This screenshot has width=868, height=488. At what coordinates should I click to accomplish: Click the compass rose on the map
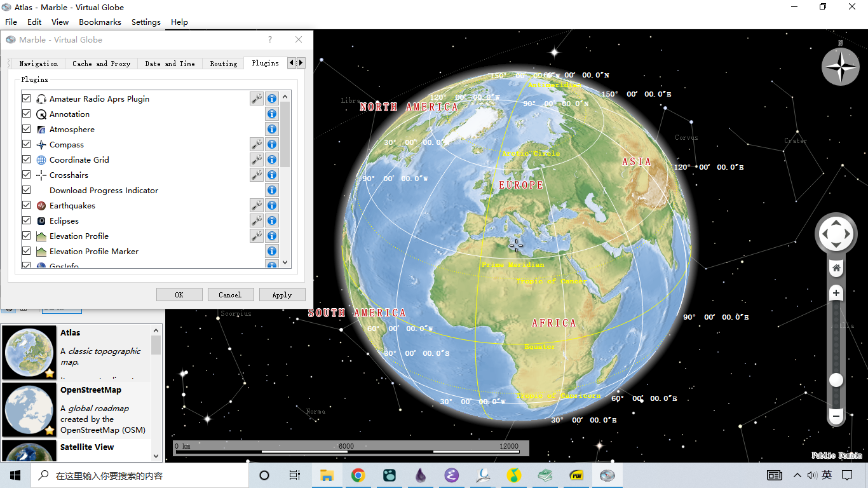point(840,66)
